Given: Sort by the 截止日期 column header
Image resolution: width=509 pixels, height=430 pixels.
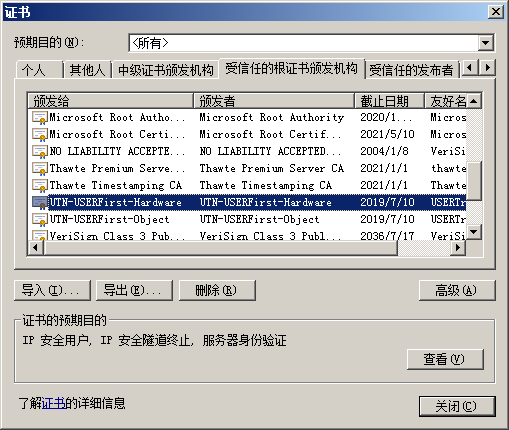Looking at the screenshot, I should pyautogui.click(x=389, y=101).
